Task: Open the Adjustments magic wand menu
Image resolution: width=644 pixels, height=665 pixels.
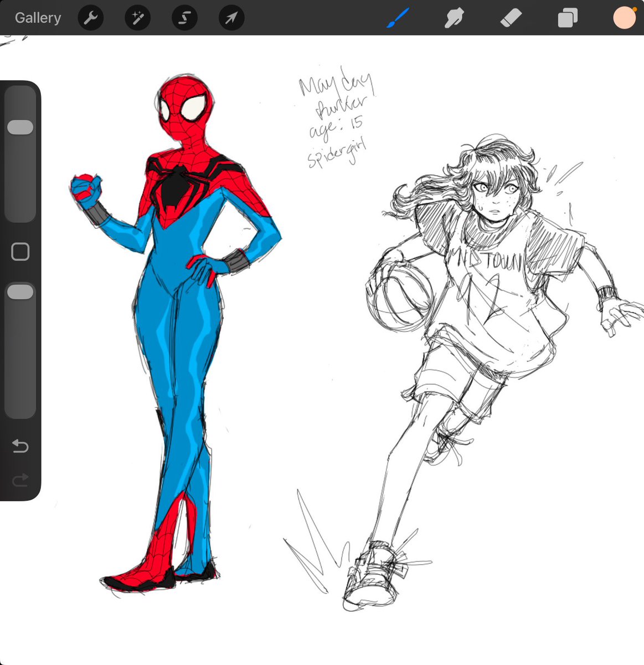Action: 137,18
